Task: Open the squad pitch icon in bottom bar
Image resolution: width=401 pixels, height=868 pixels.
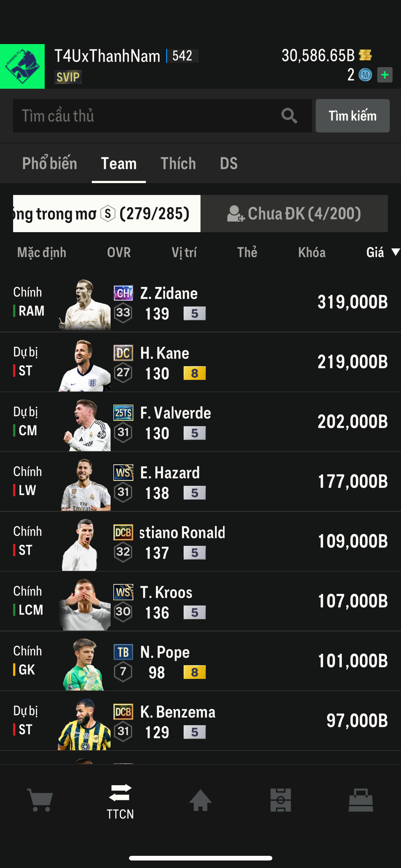Action: (280, 800)
